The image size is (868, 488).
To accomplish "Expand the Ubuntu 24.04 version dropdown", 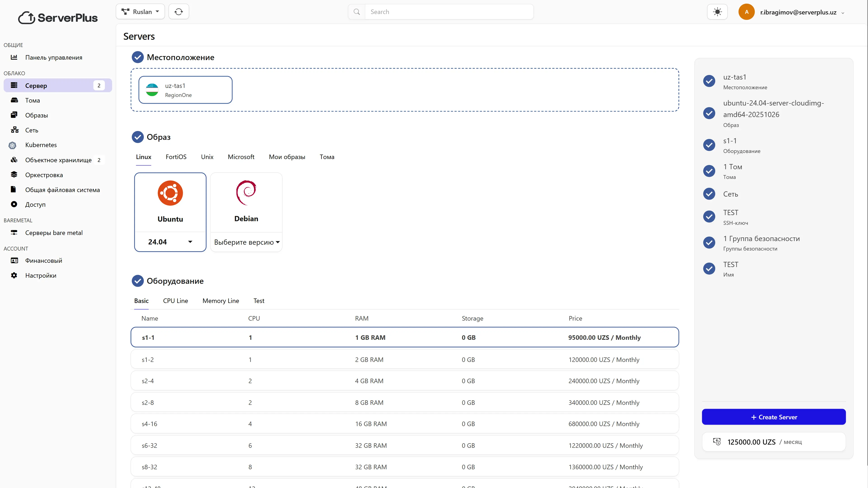I will coord(170,242).
